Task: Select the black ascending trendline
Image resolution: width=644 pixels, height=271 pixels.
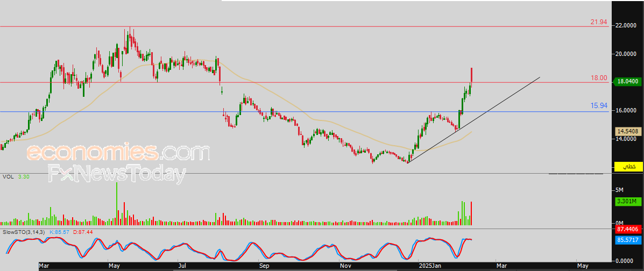Action: coord(472,120)
